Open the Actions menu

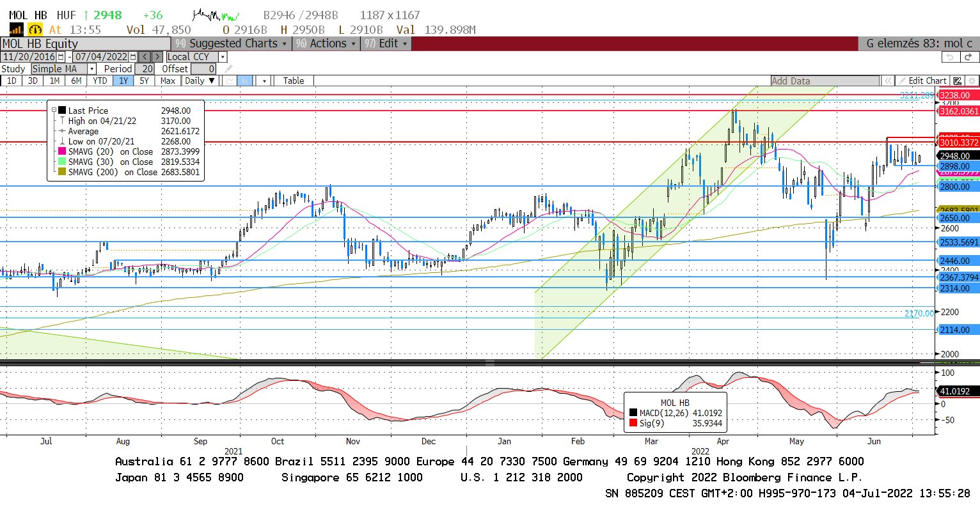[x=326, y=43]
